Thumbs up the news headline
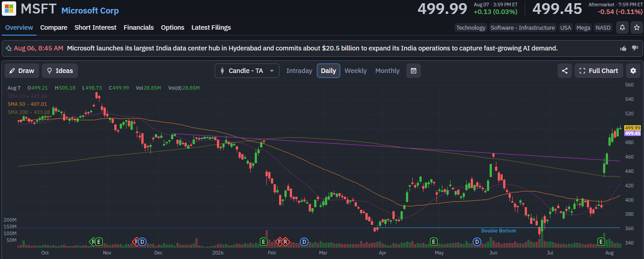 click(623, 48)
